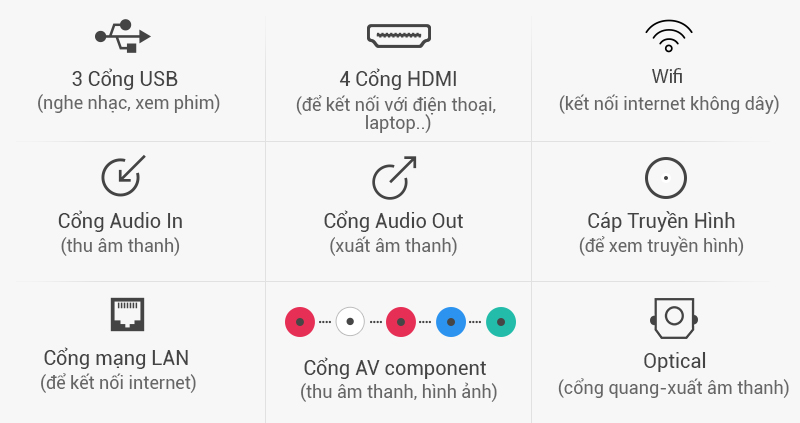
Task: Click the LAN network port icon
Action: [128, 315]
